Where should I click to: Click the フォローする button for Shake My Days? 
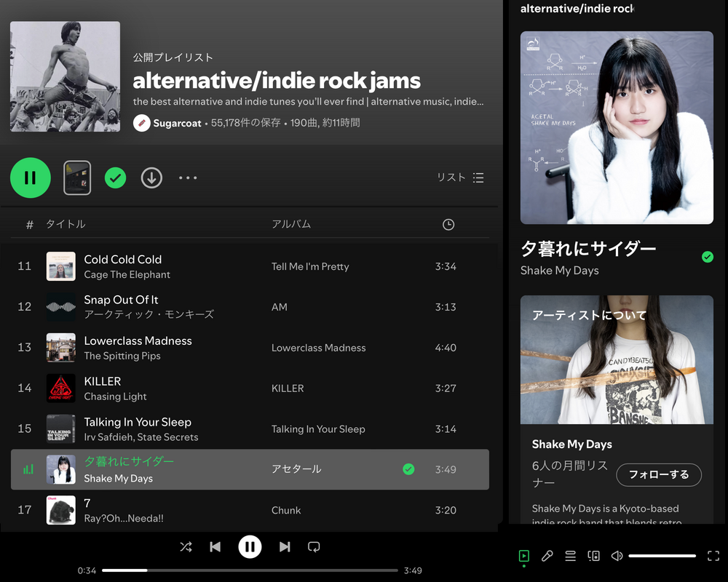pyautogui.click(x=658, y=475)
